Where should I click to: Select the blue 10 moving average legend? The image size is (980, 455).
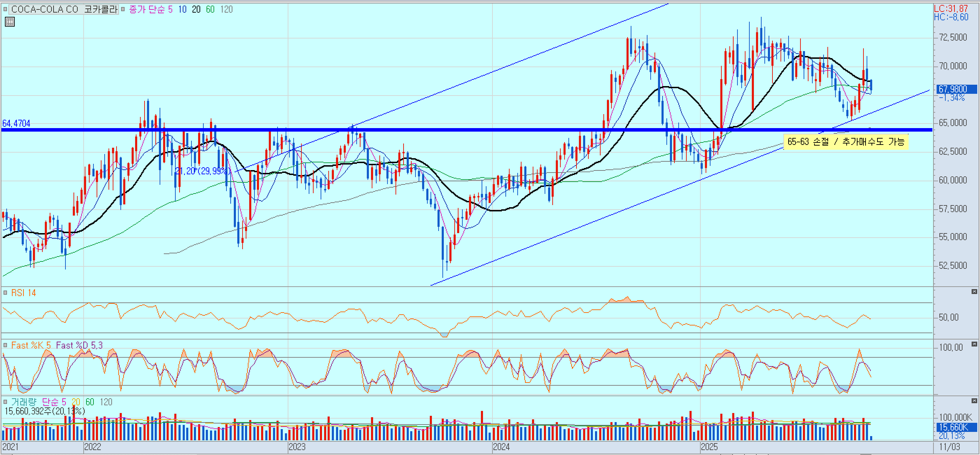[182, 9]
